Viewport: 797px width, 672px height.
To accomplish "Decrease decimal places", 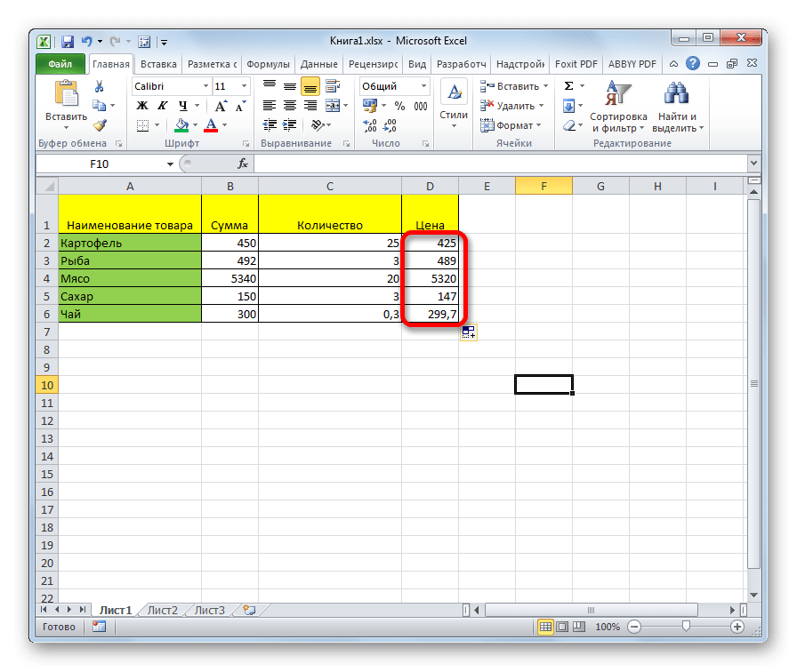I will pos(390,125).
